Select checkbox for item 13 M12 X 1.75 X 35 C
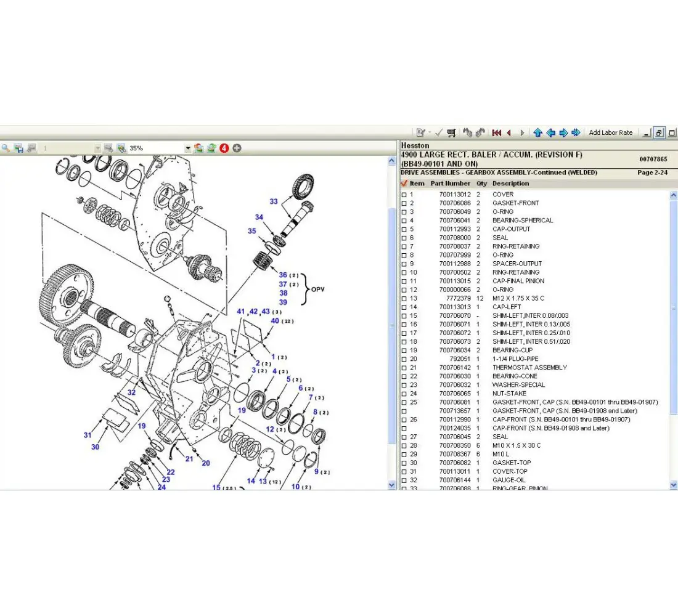678x616 pixels. 404,299
